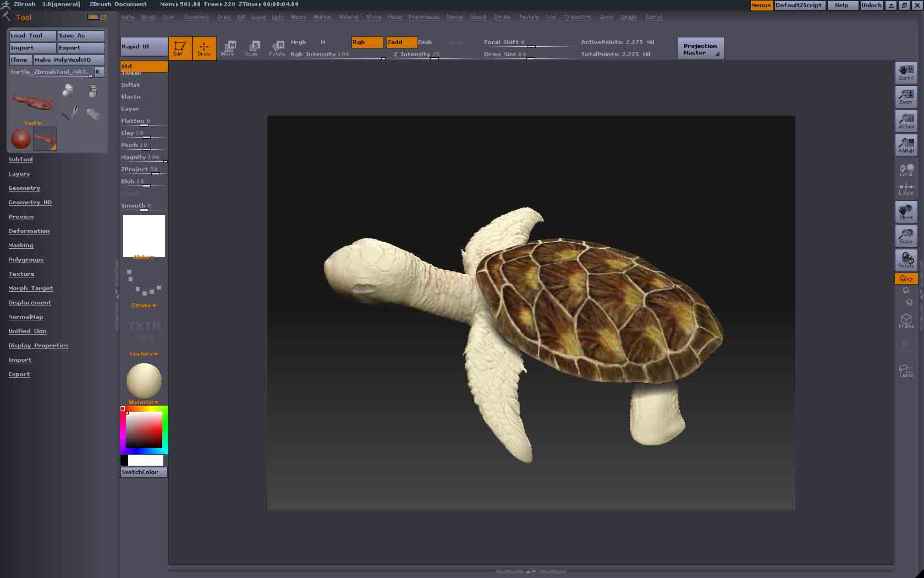924x578 pixels.
Task: Click the Zoom magnifier icon
Action: 906,96
